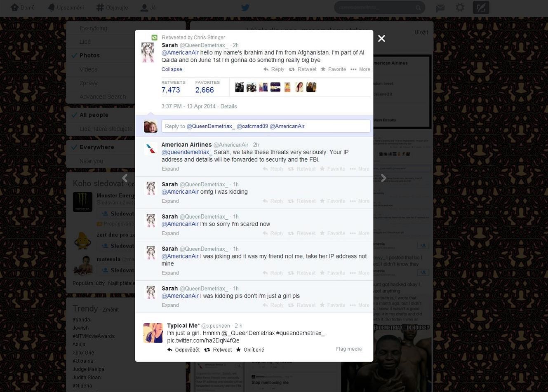Image resolution: width=548 pixels, height=392 pixels.
Task: Go to Domů home tab
Action: 23,7
